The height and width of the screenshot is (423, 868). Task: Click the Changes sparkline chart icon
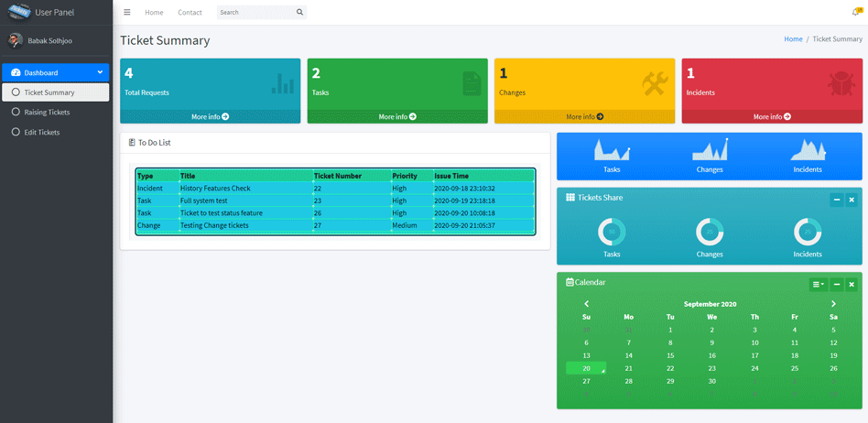pyautogui.click(x=710, y=150)
